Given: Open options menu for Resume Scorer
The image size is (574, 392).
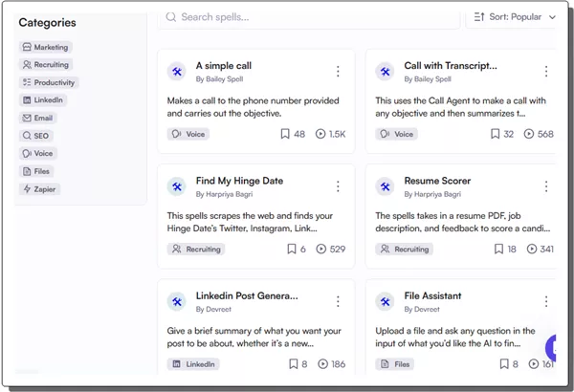Looking at the screenshot, I should pos(546,186).
